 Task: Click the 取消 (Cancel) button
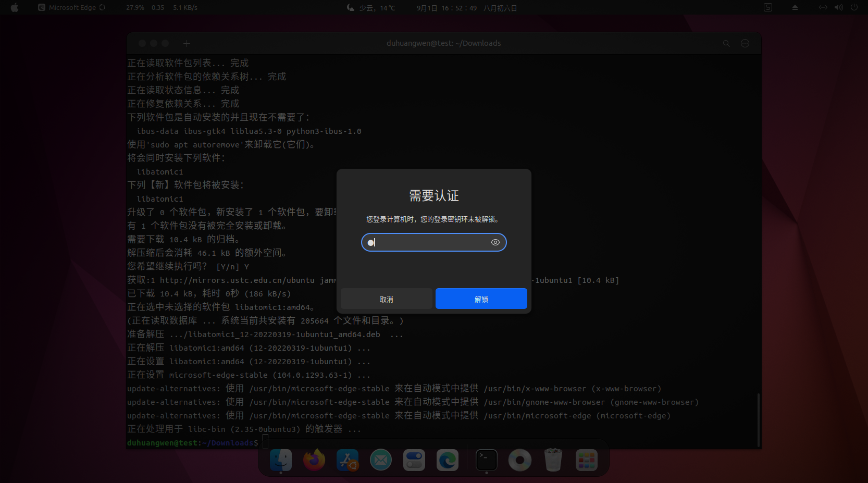386,299
